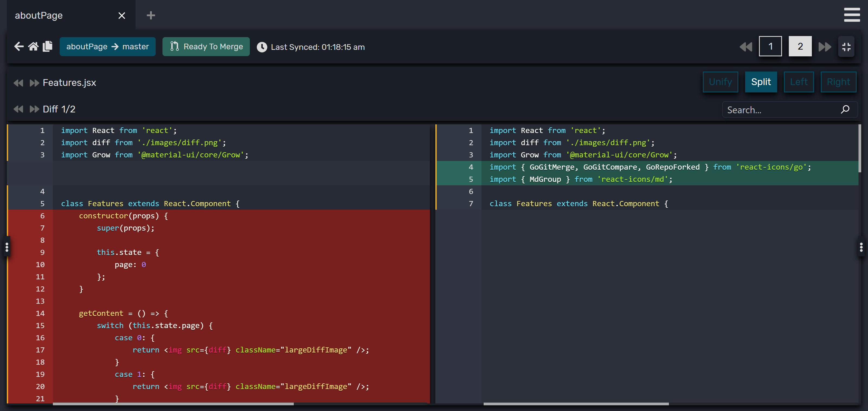Jump to next file in Features.jsx row

[x=34, y=83]
